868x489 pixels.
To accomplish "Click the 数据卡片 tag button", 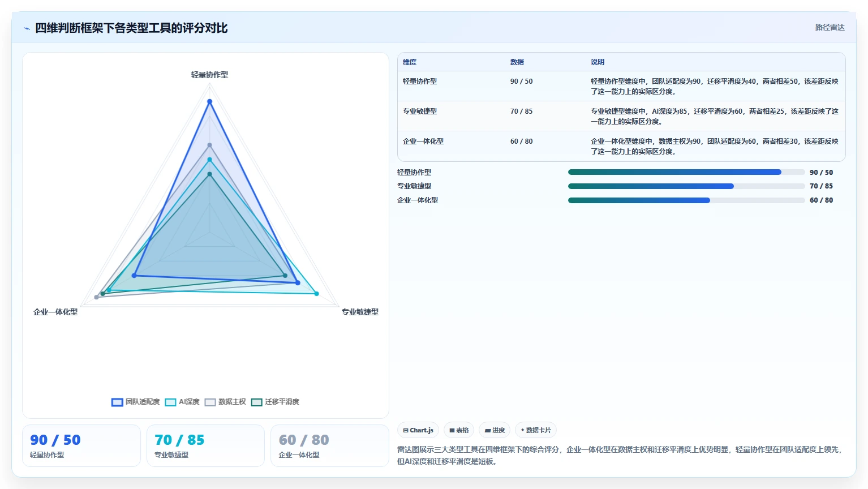I will [x=535, y=430].
